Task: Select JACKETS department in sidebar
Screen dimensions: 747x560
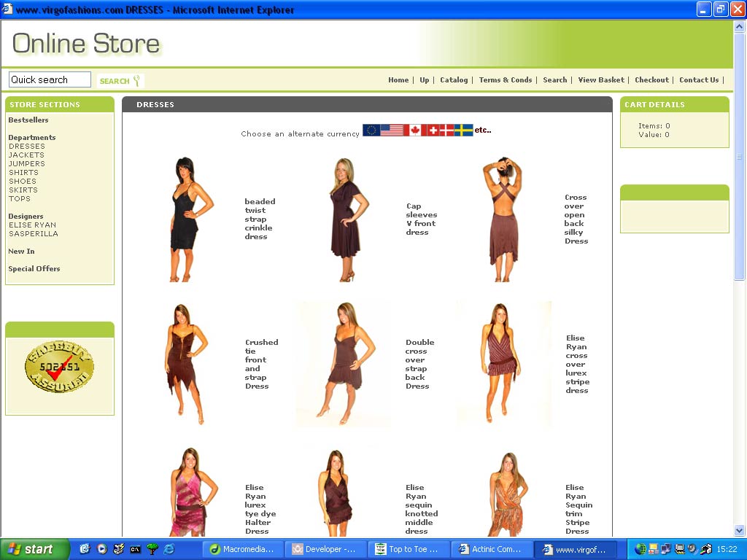Action: 26,155
